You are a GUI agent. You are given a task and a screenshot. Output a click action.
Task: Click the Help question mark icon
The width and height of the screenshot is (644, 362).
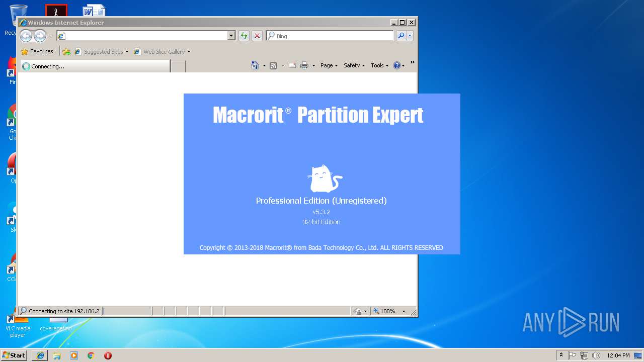click(396, 65)
